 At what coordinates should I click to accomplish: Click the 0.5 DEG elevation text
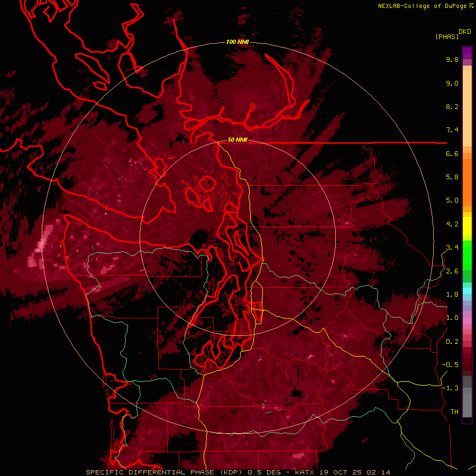[x=264, y=472]
